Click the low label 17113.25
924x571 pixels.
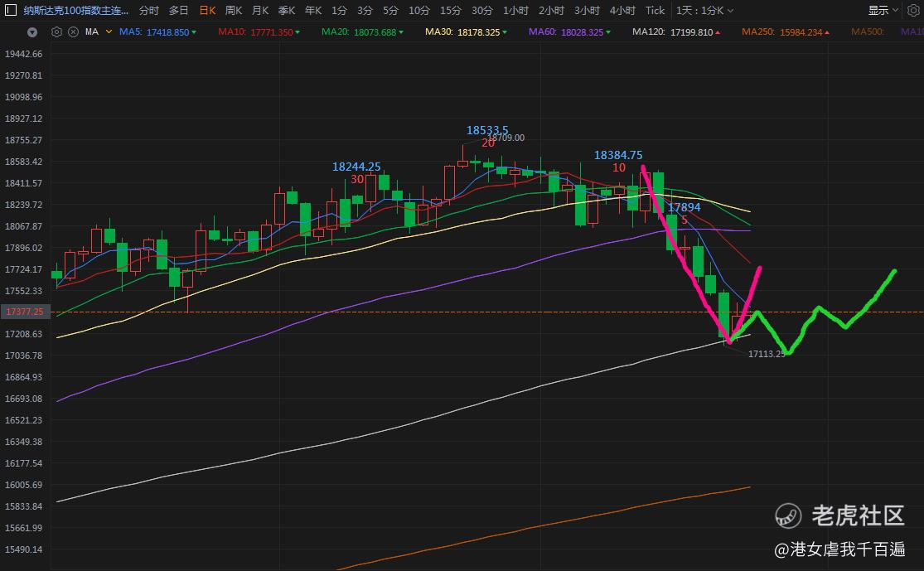click(766, 354)
